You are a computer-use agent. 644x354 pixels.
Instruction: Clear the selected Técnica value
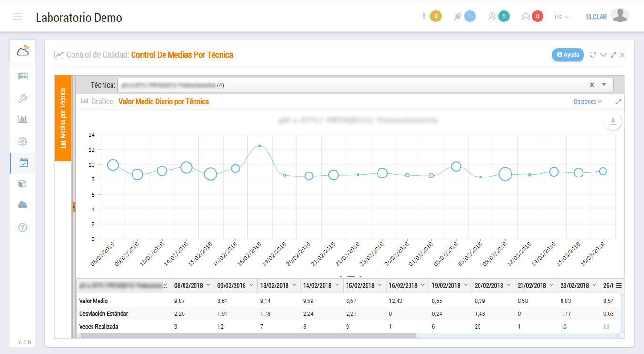(x=592, y=85)
